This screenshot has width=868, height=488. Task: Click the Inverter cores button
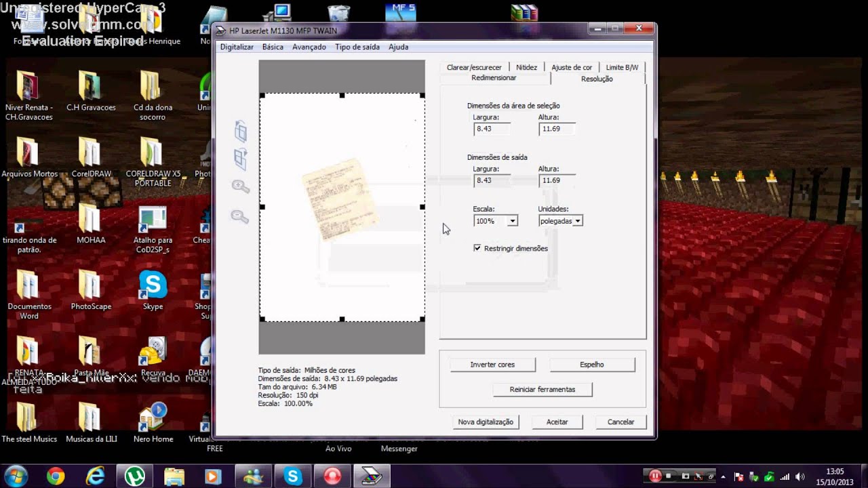click(492, 365)
